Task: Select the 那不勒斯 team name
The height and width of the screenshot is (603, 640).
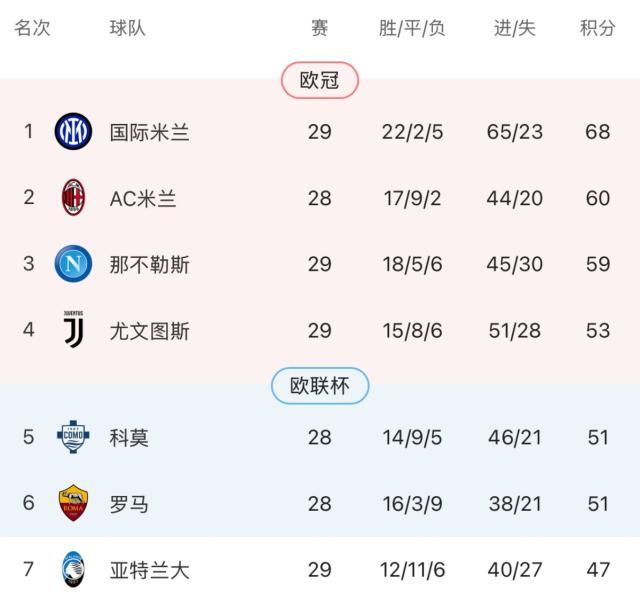Action: click(149, 265)
